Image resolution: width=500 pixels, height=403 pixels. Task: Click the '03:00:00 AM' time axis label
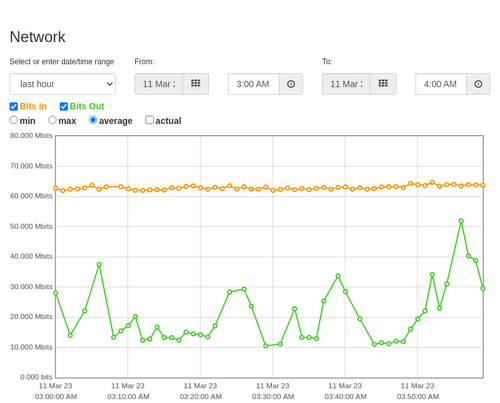coord(56,397)
